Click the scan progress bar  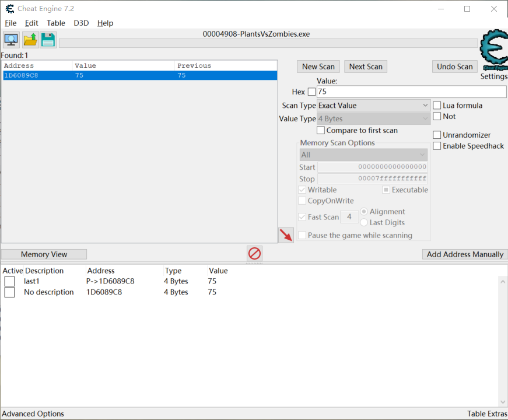268,43
